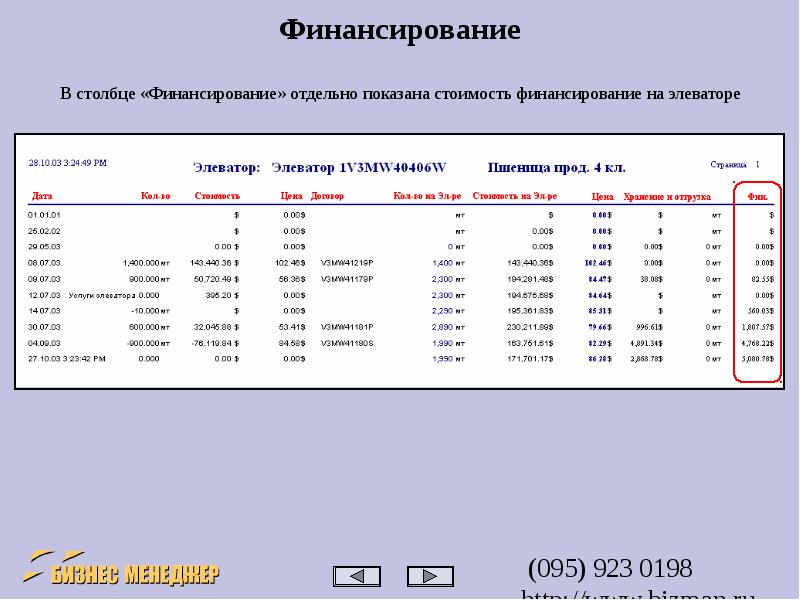Click the Хранение и отгрузка column header
Viewport: 800px width, 600px height.
666,197
